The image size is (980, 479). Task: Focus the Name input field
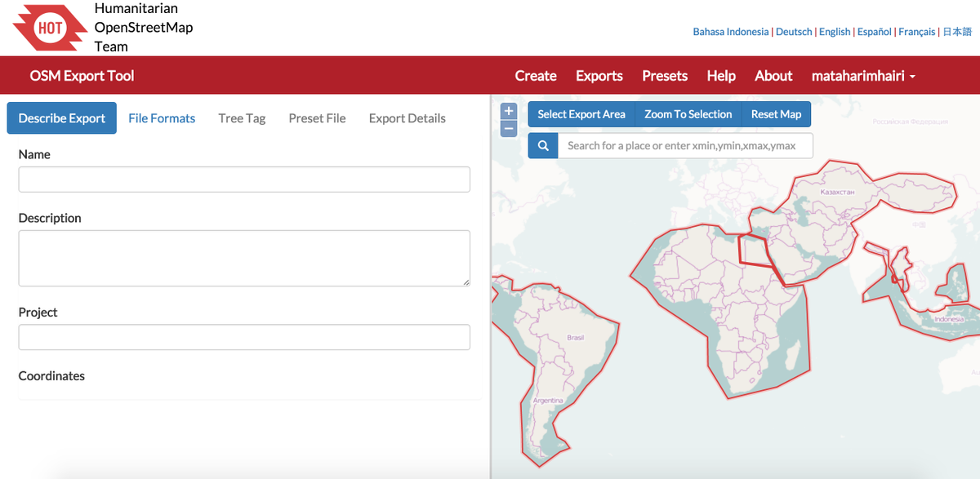coord(244,180)
